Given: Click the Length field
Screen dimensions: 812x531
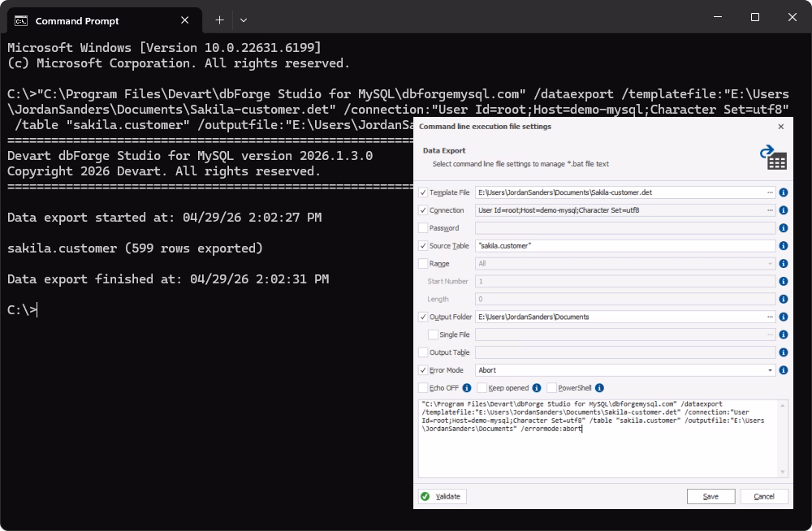Looking at the screenshot, I should [x=625, y=299].
